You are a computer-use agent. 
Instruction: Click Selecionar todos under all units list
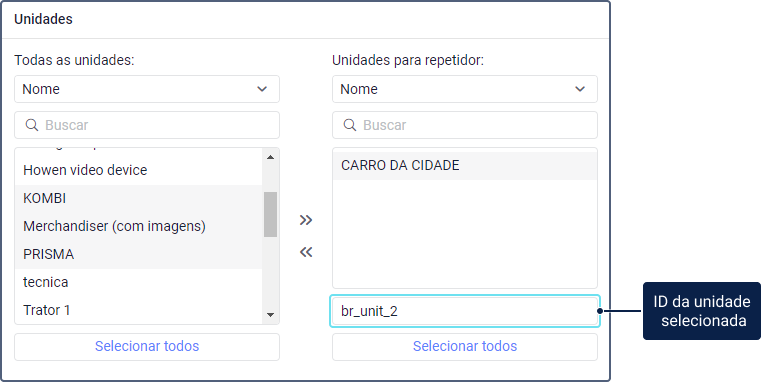(147, 346)
